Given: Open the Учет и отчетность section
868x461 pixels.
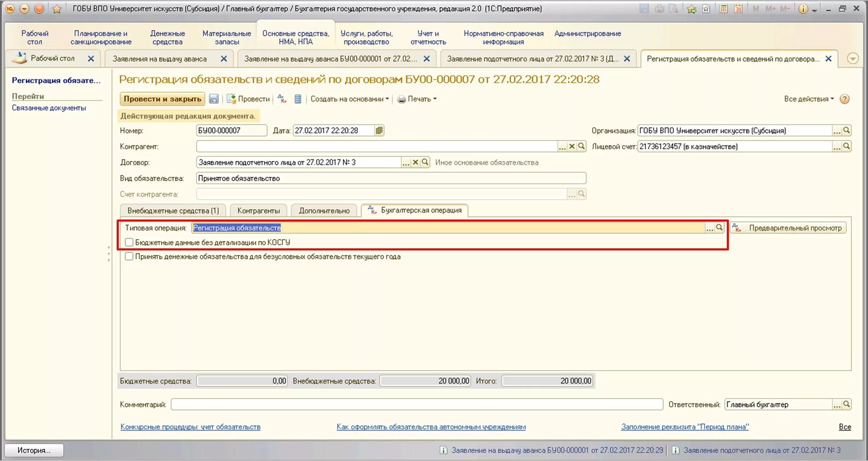Looking at the screenshot, I should [428, 37].
